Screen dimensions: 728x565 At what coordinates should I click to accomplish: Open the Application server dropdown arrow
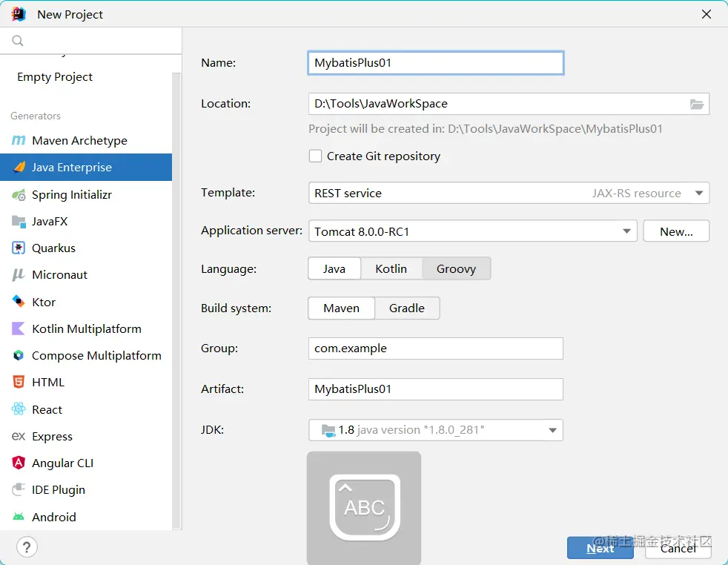(626, 231)
